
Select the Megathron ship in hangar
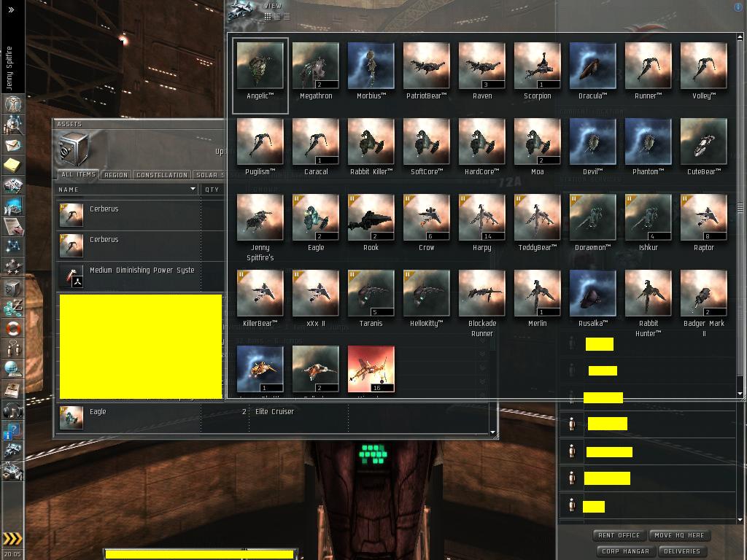(x=316, y=71)
